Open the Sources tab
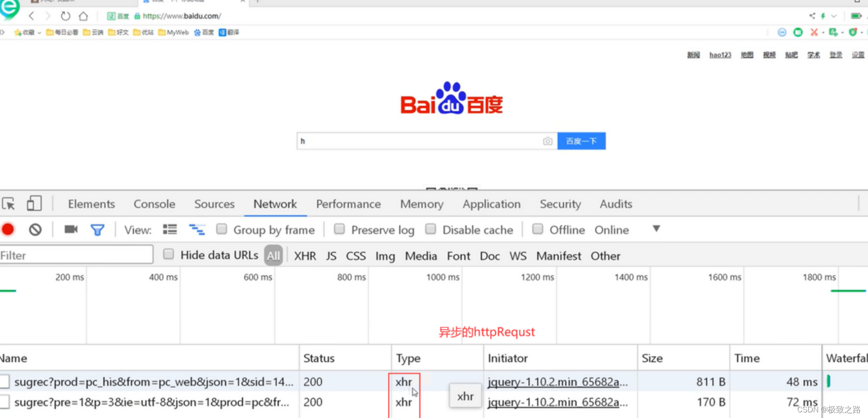 coord(215,204)
